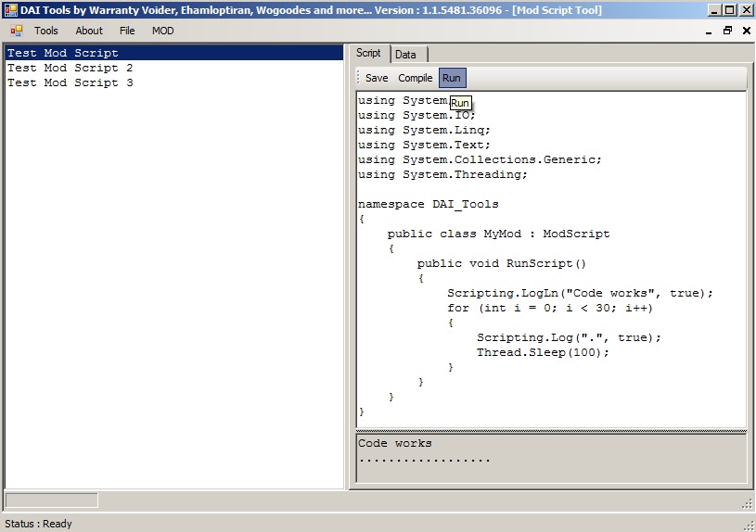Open the MOD menu
The height and width of the screenshot is (532, 756).
162,31
